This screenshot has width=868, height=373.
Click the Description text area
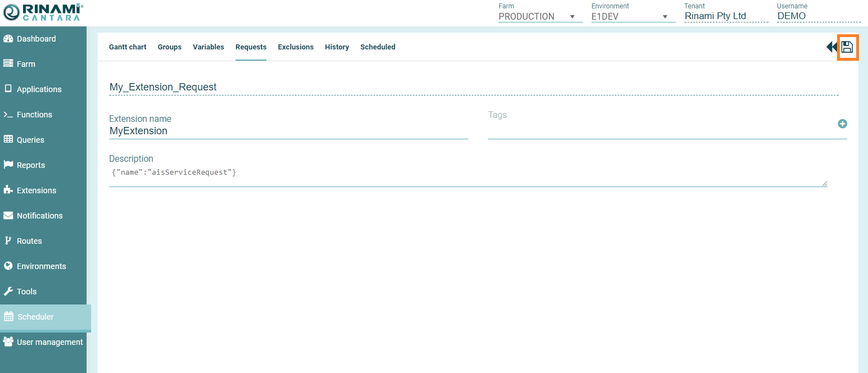click(467, 175)
